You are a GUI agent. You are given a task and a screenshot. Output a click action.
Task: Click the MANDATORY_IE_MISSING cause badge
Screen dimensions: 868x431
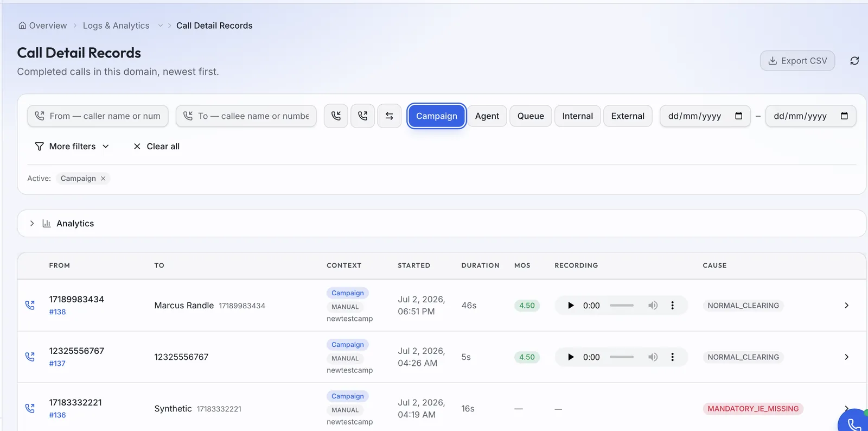[x=753, y=409]
